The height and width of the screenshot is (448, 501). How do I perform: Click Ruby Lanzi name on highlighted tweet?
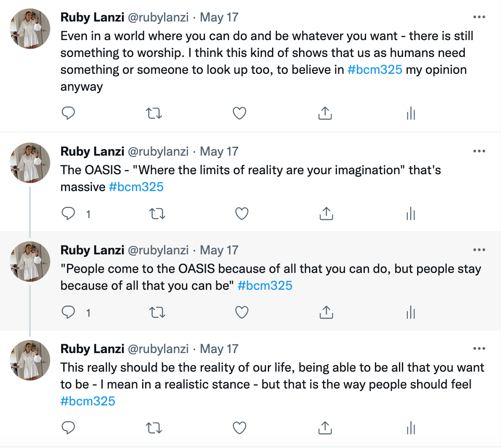click(92, 250)
